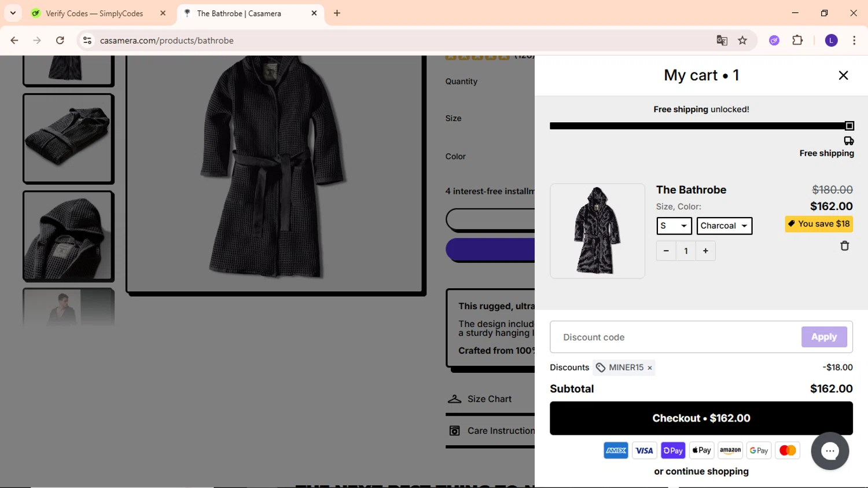Reload the current page

(x=60, y=41)
